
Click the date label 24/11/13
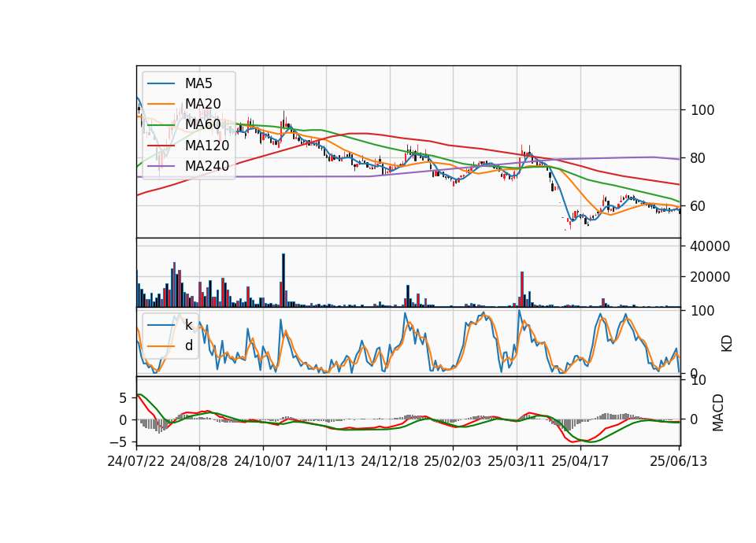[326, 461]
